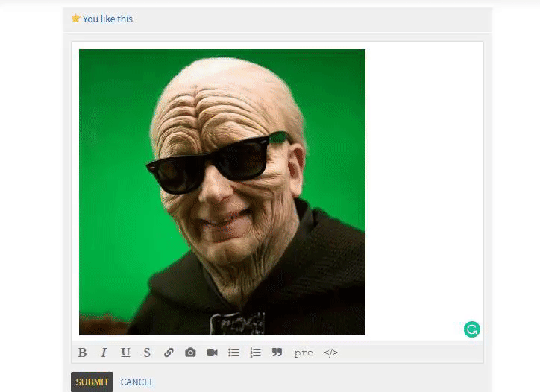Insert inline code with </> icon
Image resolution: width=540 pixels, height=392 pixels.
[330, 353]
